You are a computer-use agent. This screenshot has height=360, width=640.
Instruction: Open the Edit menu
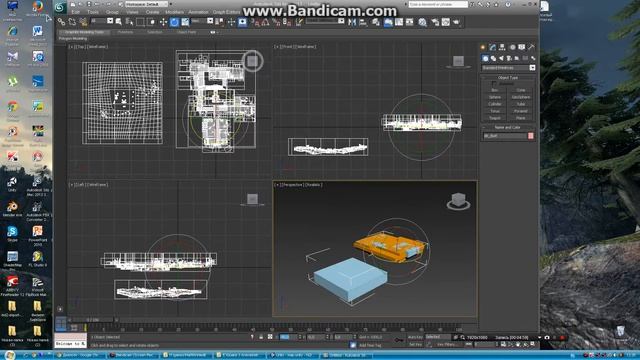click(76, 12)
